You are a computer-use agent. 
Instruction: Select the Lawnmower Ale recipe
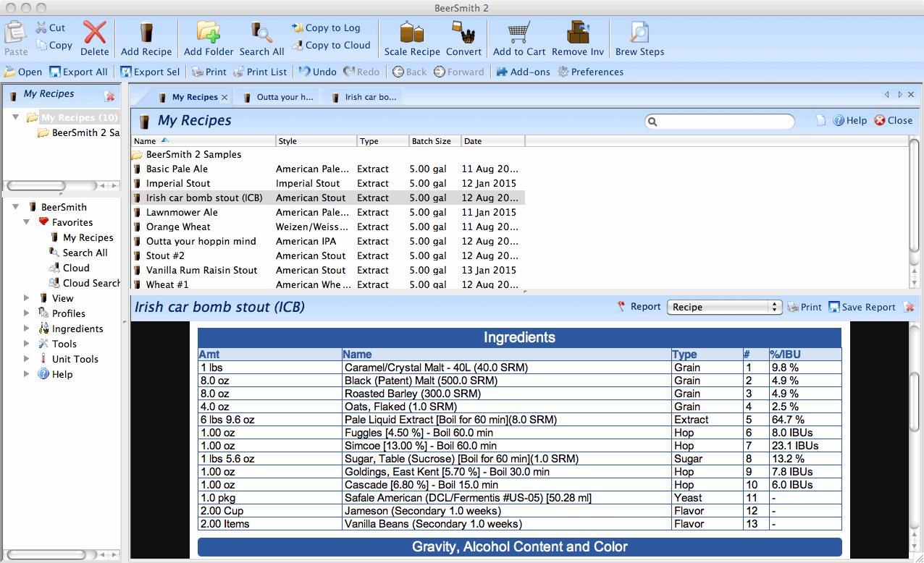(x=327, y=212)
